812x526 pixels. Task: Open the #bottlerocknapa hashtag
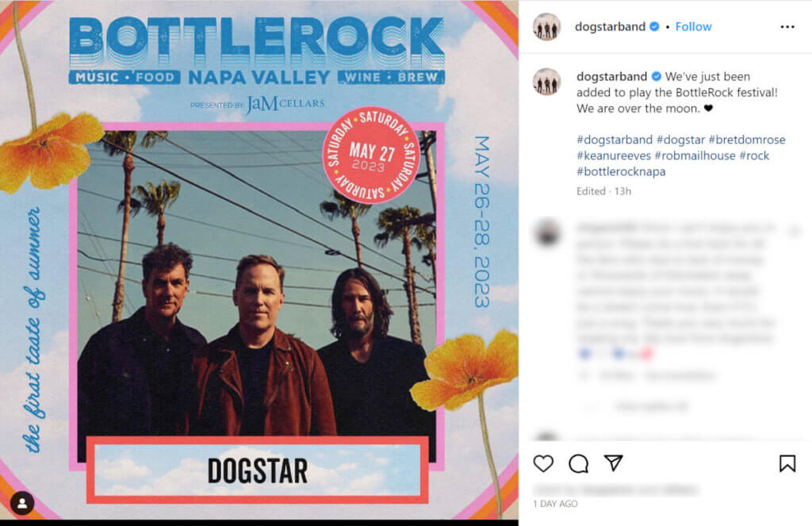click(621, 171)
